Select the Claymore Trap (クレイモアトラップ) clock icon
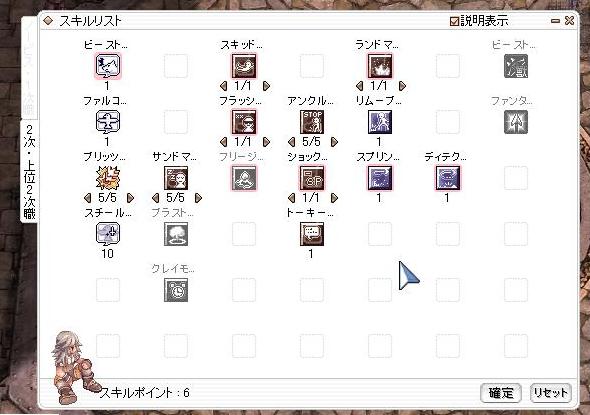590x415 pixels. point(176,290)
